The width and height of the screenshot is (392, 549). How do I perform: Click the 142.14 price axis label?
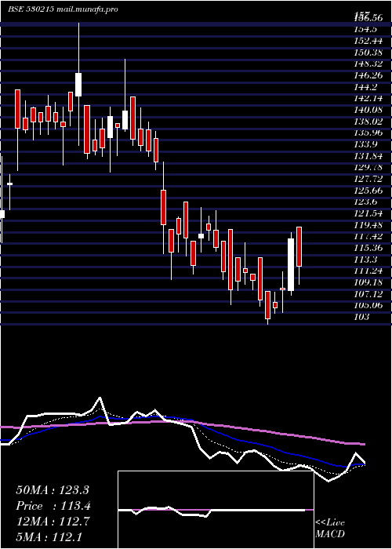point(368,98)
